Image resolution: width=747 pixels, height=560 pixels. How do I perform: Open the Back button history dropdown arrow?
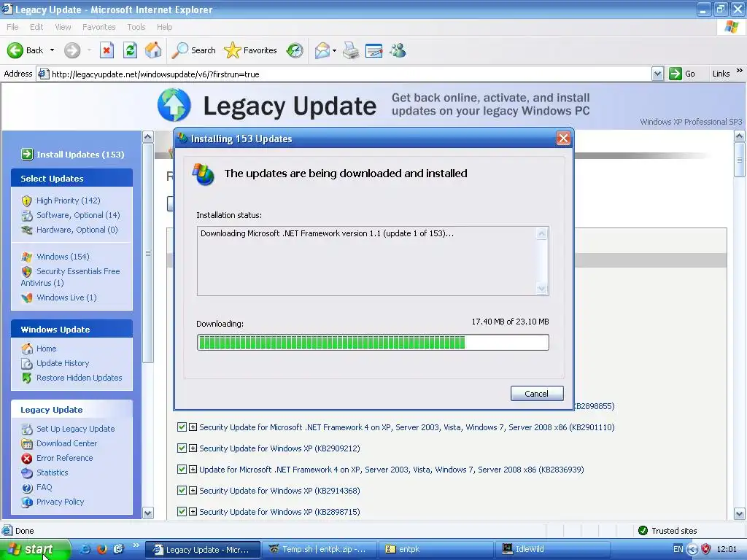(52, 50)
